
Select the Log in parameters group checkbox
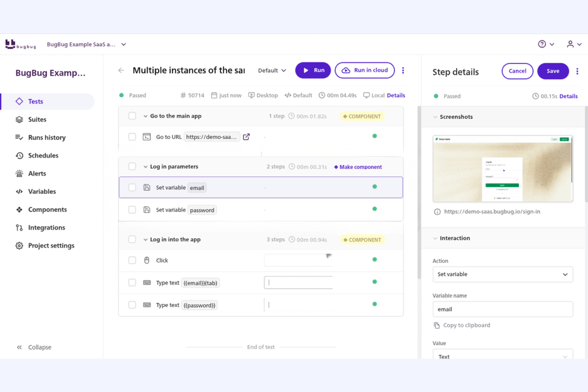[x=132, y=166]
